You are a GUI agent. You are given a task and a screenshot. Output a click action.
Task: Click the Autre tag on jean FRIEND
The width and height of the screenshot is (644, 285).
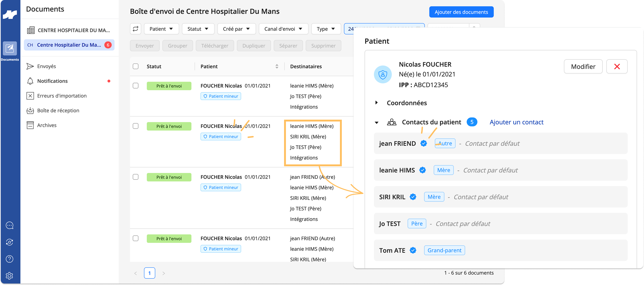point(445,143)
